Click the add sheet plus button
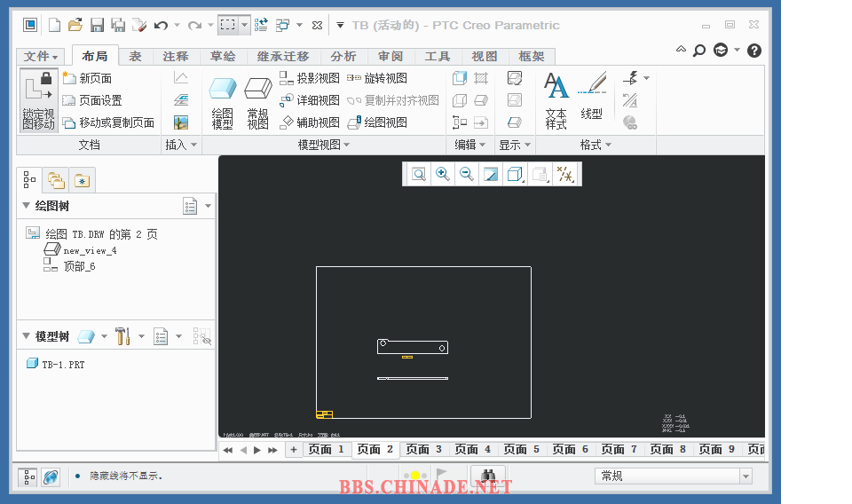The width and height of the screenshot is (852, 504). 294,450
